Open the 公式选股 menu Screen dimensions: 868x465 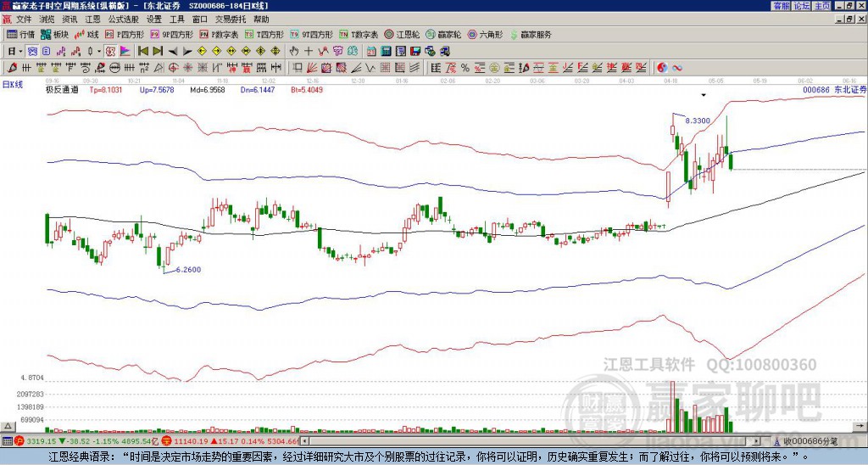point(124,20)
